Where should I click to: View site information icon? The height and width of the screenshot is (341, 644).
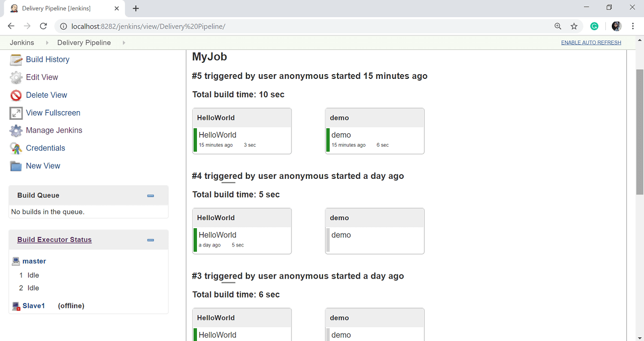pyautogui.click(x=63, y=26)
